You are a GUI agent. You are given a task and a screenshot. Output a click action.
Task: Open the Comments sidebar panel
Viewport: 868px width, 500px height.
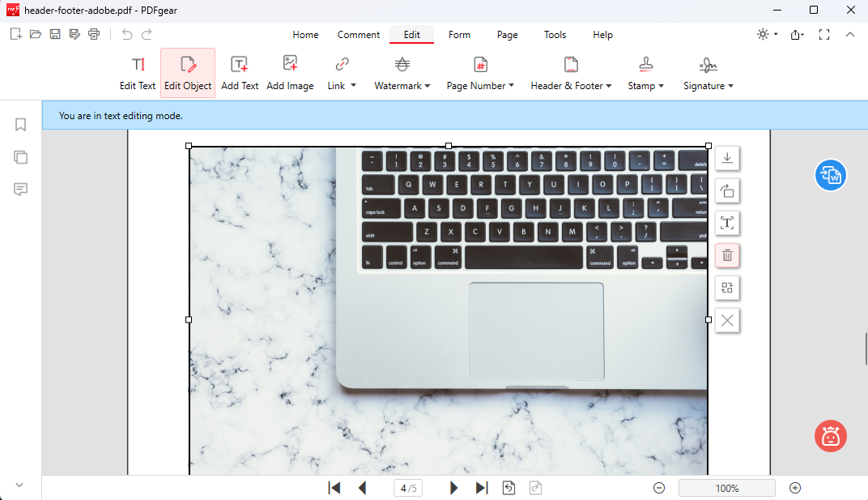[20, 189]
